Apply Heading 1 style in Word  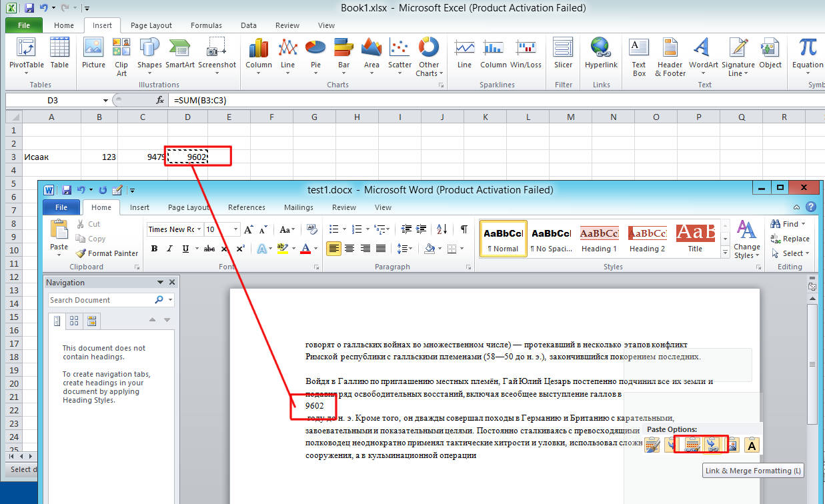click(x=599, y=240)
